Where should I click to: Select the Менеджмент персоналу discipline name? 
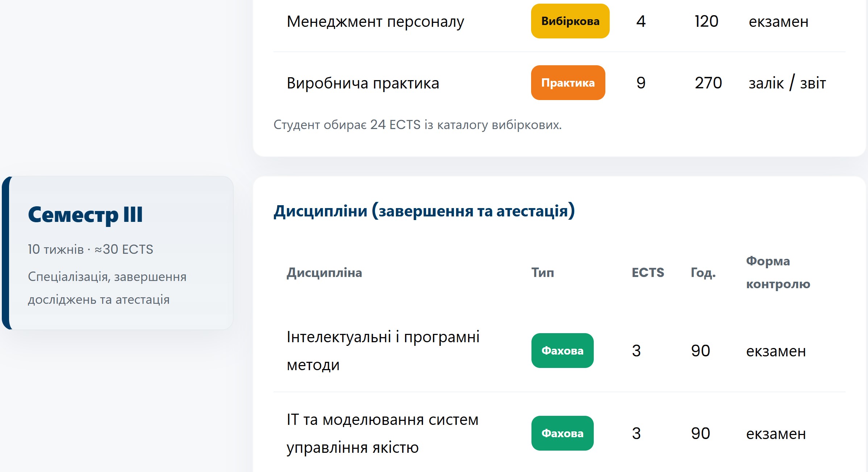(x=375, y=22)
